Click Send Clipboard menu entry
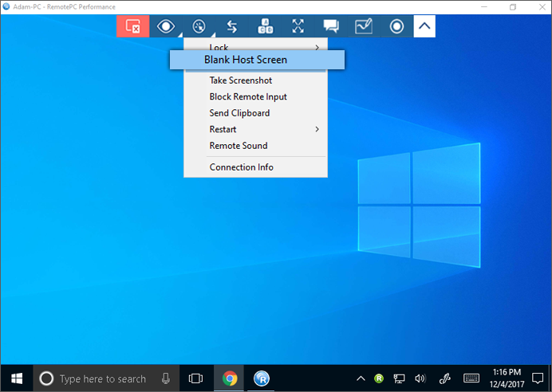This screenshot has width=552, height=392. (239, 113)
